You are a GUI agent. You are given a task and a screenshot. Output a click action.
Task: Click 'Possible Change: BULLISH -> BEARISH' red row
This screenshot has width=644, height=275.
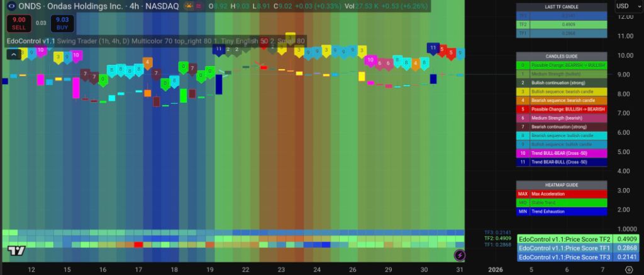pyautogui.click(x=562, y=109)
